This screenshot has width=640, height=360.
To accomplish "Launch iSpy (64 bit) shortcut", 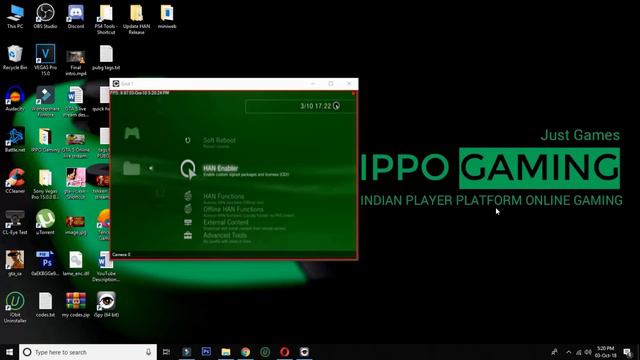I will pos(106,305).
